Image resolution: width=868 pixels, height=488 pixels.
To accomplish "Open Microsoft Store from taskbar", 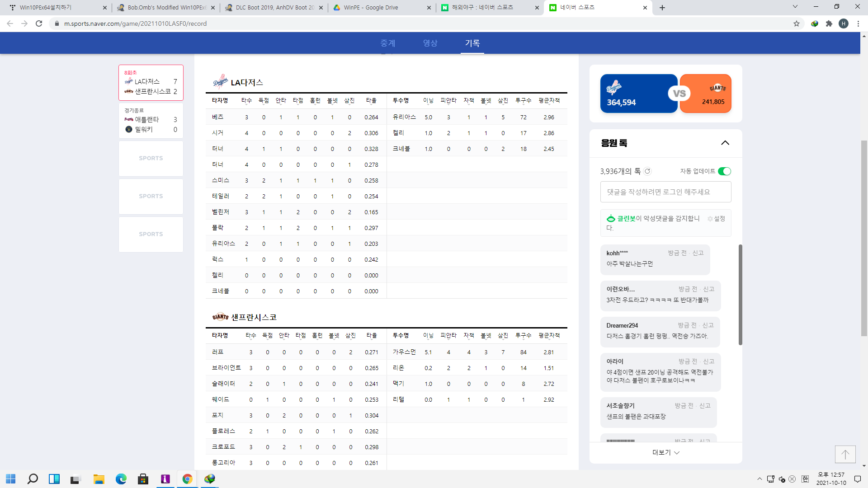I will pos(143,479).
